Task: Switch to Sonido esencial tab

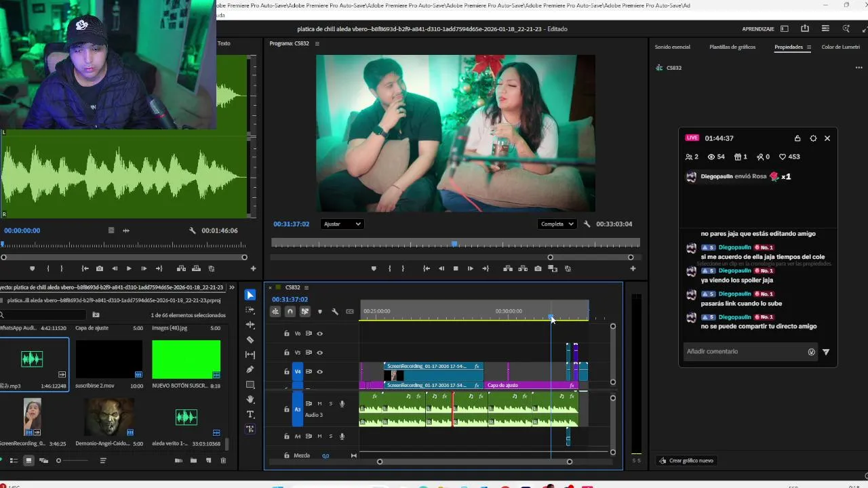Action: point(672,47)
